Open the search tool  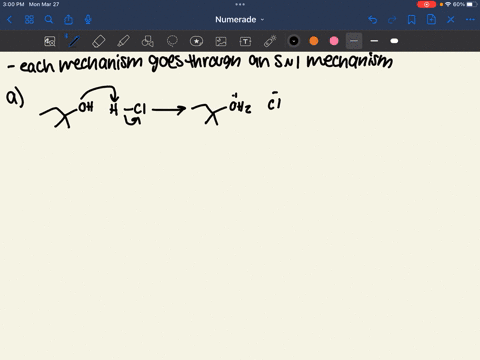(x=49, y=20)
